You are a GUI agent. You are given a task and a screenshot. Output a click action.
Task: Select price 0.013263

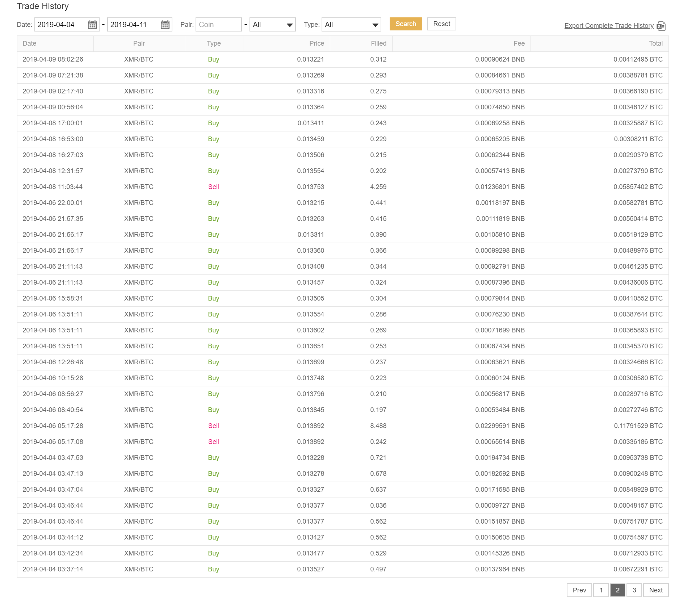(310, 219)
